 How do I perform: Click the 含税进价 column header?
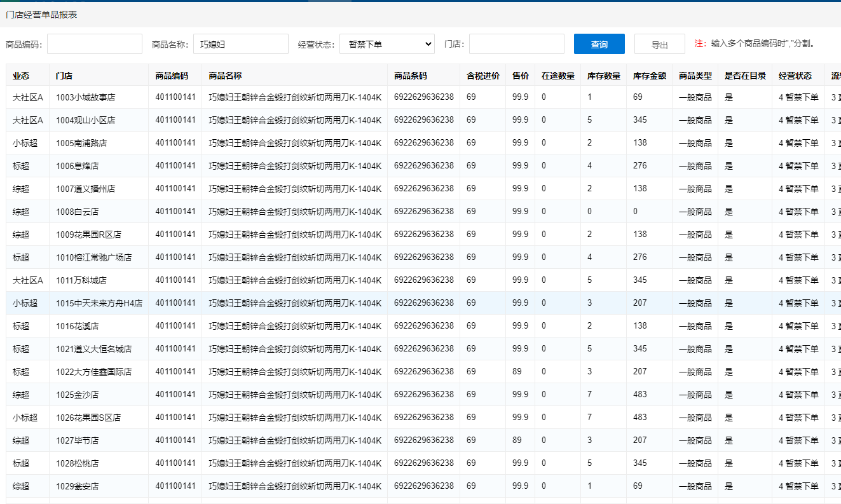click(482, 76)
